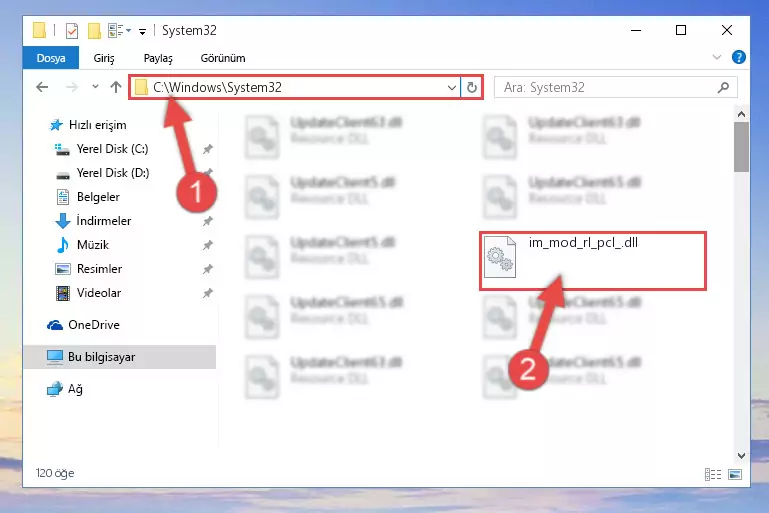Select the im_mod_rl_pcl_.dll file name
The height and width of the screenshot is (513, 769).
(x=583, y=242)
